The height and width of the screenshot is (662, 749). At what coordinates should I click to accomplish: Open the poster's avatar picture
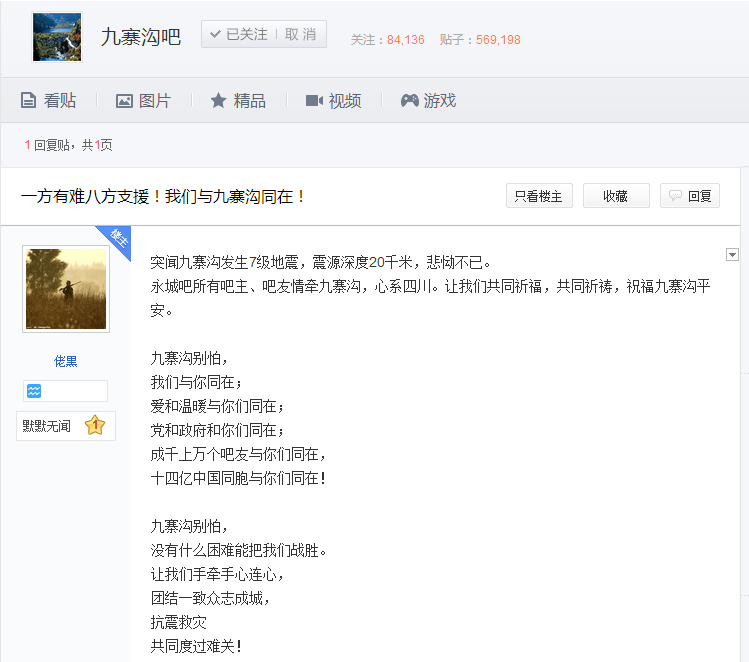66,288
